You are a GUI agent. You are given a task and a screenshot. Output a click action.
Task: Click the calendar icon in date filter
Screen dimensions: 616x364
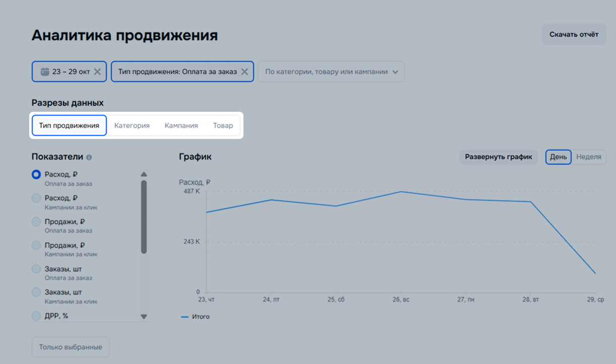pyautogui.click(x=44, y=71)
